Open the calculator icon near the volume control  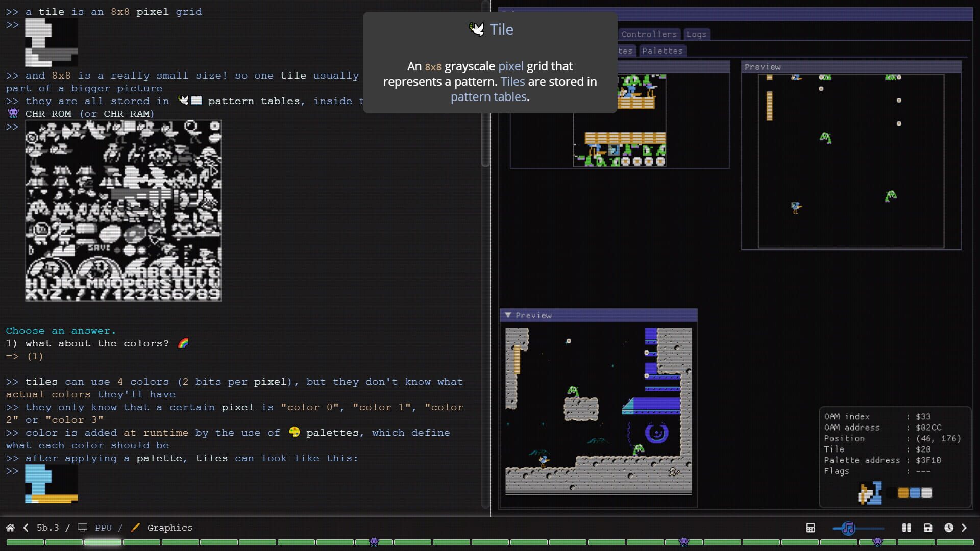pos(811,528)
